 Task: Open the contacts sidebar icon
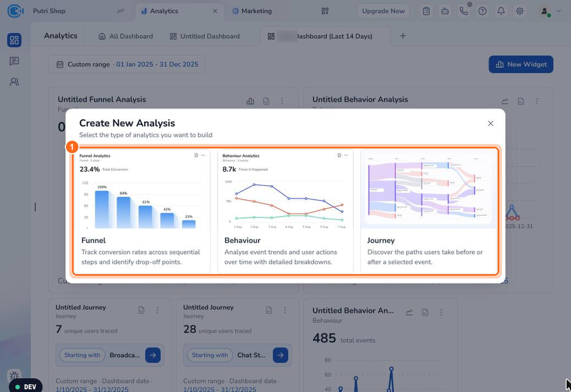point(14,82)
